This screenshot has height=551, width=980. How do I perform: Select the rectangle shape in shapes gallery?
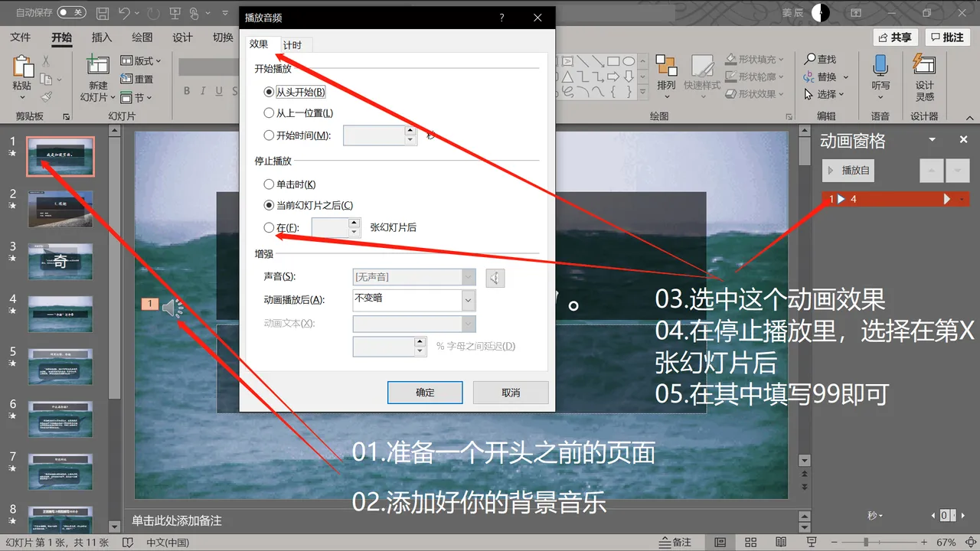(x=613, y=61)
